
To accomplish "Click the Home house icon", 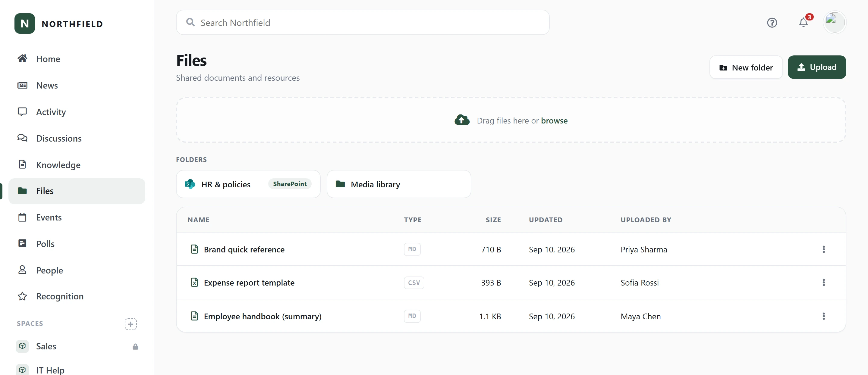I will coord(22,58).
